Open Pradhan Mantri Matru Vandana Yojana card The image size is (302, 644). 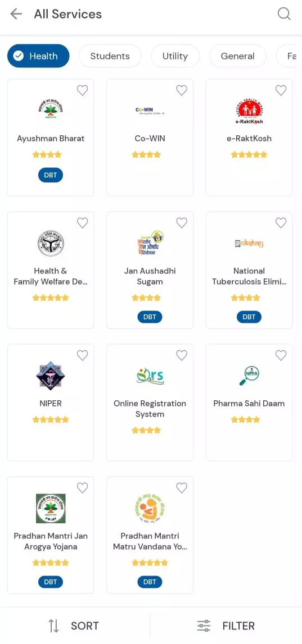(150, 535)
